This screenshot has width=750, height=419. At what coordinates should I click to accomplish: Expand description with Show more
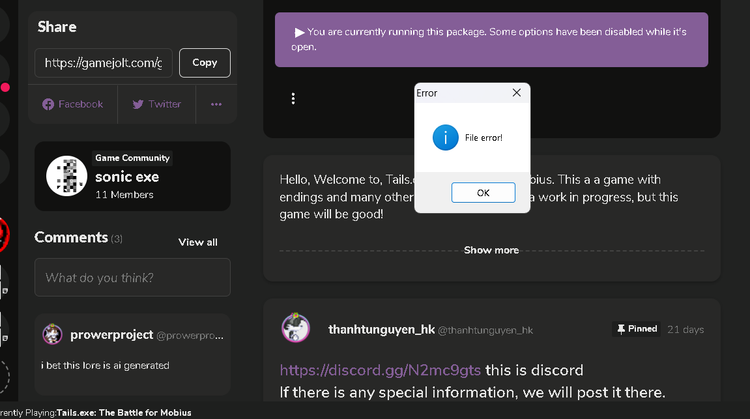pos(491,250)
